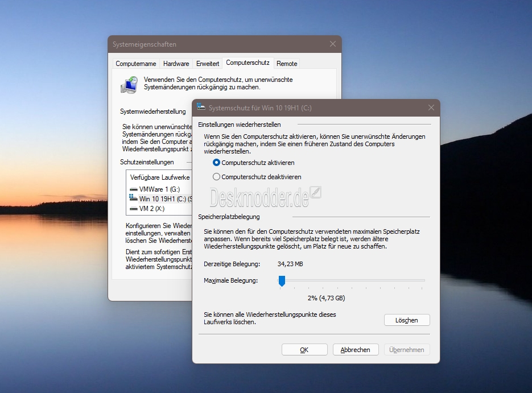This screenshot has height=393, width=532.
Task: Open the Hardware tab in Systemeigenschaften
Action: click(176, 64)
